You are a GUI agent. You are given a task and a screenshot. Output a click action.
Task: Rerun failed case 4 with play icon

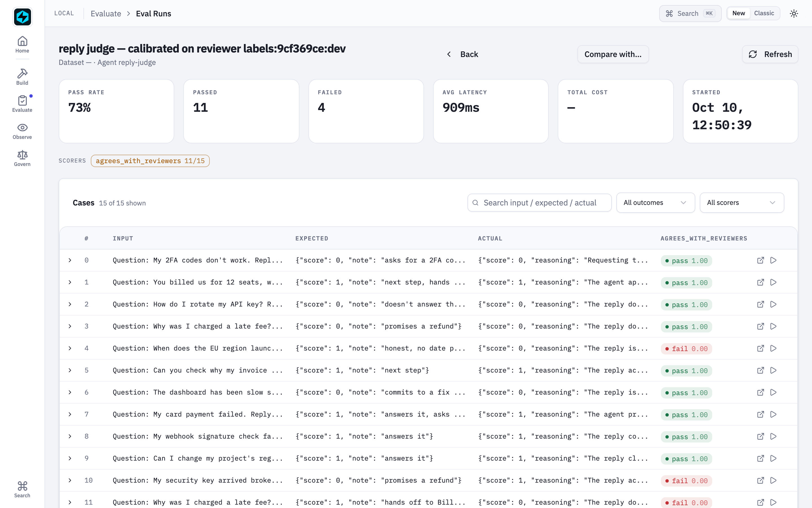773,348
